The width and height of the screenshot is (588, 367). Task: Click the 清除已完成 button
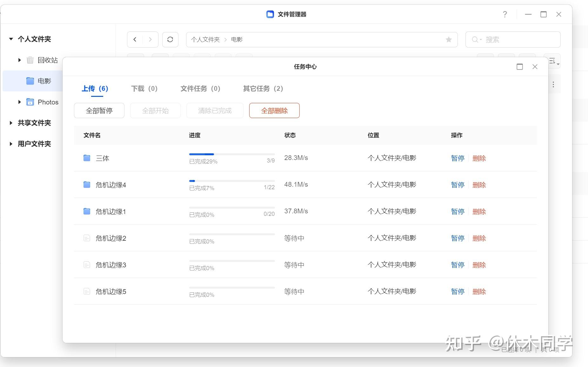pyautogui.click(x=215, y=110)
